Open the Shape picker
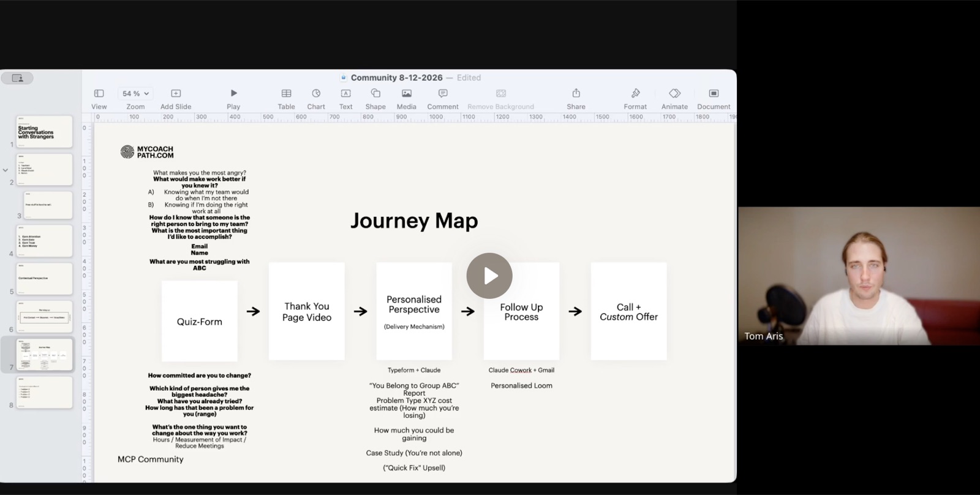Viewport: 980px width, 495px height. pyautogui.click(x=375, y=99)
